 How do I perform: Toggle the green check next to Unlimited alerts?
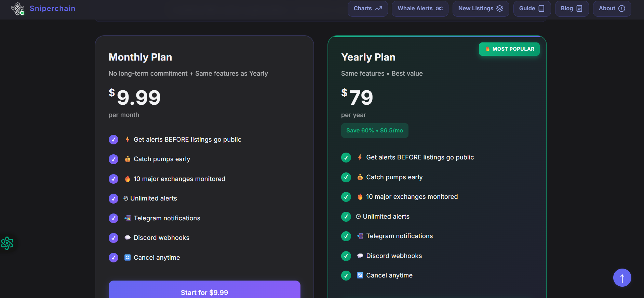346,217
